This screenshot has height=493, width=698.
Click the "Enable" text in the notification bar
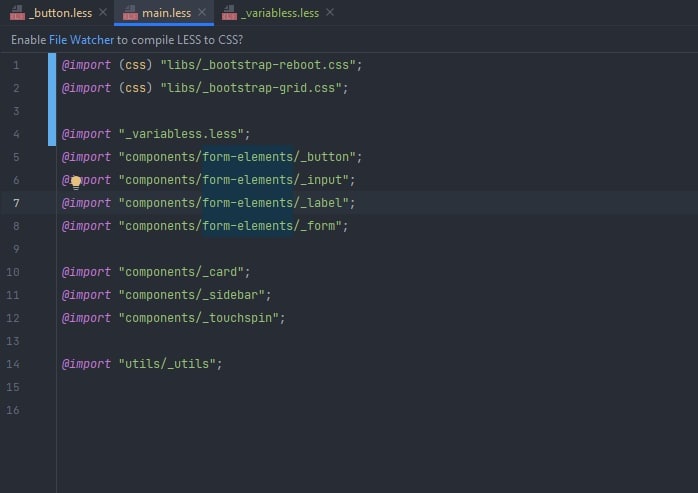[x=28, y=40]
